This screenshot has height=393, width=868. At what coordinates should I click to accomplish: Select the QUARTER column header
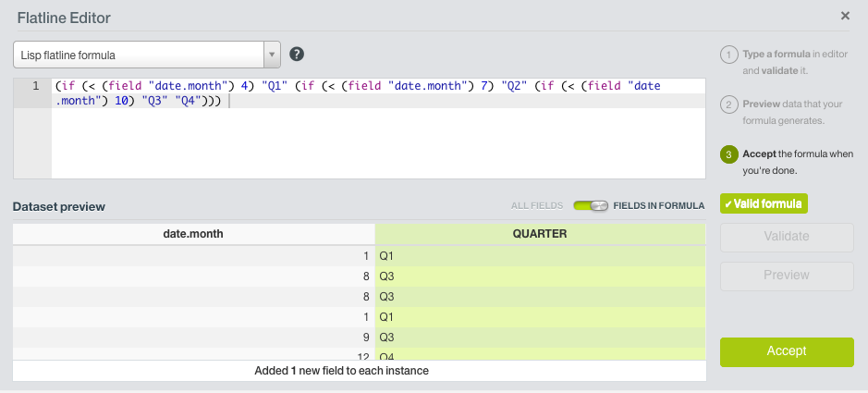(x=540, y=234)
